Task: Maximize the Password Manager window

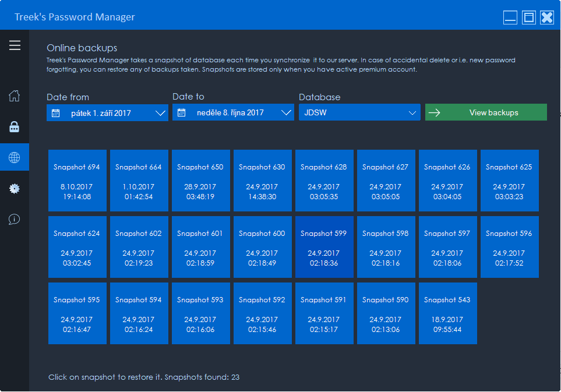Action: (529, 17)
